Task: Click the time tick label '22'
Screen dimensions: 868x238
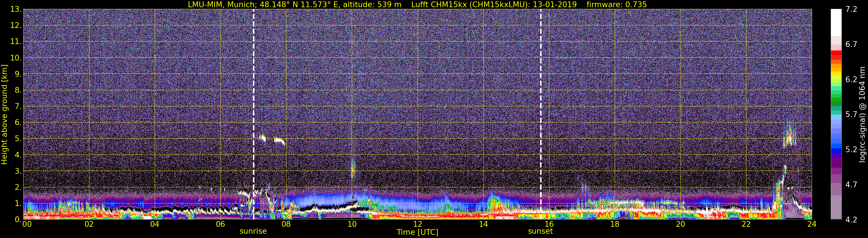Action: coord(746,224)
